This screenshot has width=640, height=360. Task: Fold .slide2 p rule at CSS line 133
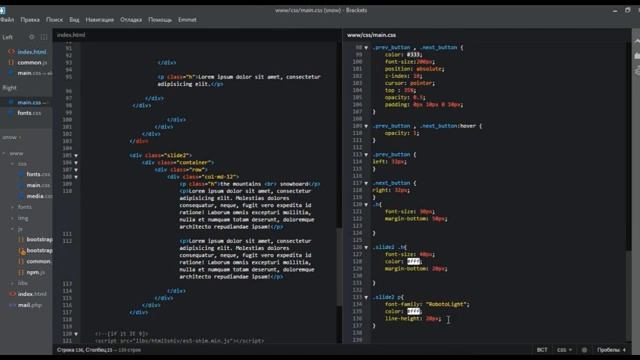(x=366, y=298)
